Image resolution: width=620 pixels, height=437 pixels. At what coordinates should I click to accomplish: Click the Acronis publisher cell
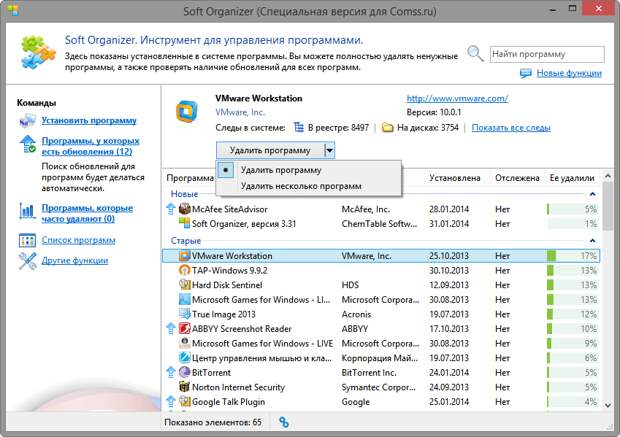[x=356, y=314]
